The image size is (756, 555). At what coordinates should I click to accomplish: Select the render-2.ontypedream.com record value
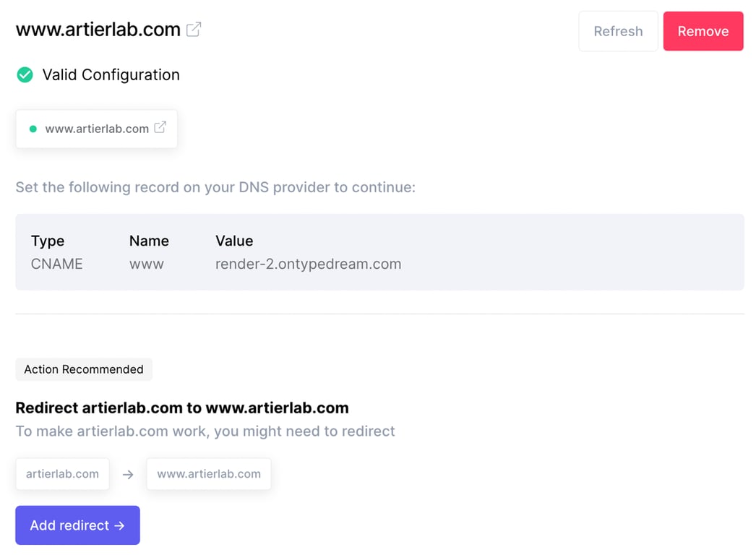(x=308, y=264)
